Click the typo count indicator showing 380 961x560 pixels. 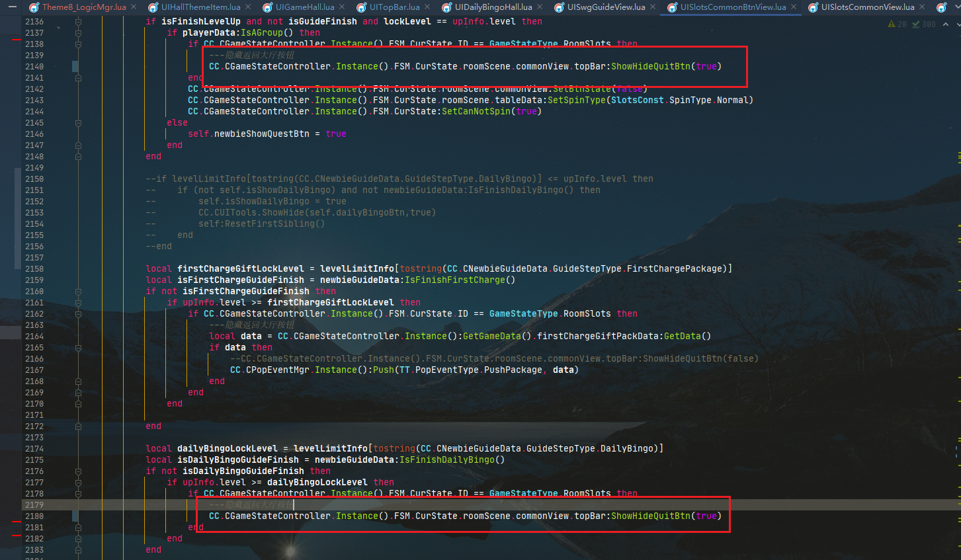(923, 24)
